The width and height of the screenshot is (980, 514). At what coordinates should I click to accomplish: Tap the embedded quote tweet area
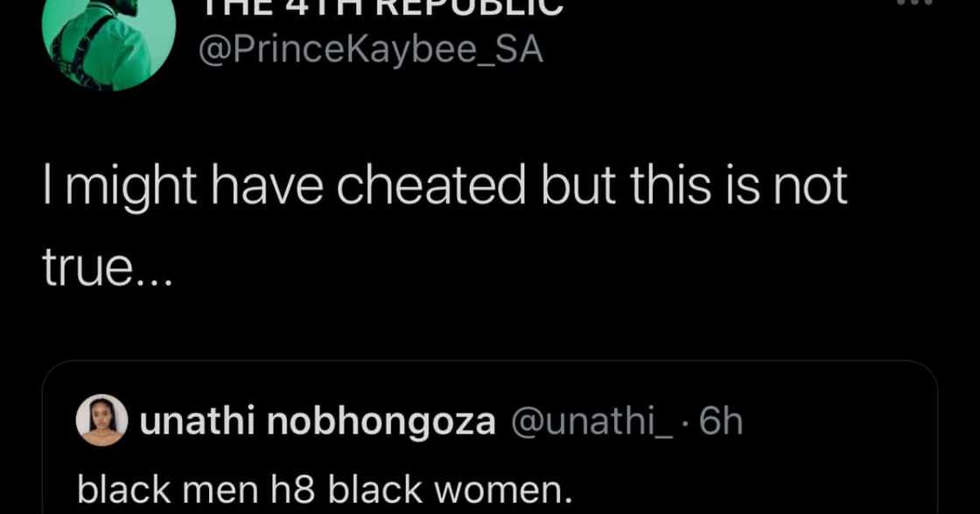(x=490, y=437)
